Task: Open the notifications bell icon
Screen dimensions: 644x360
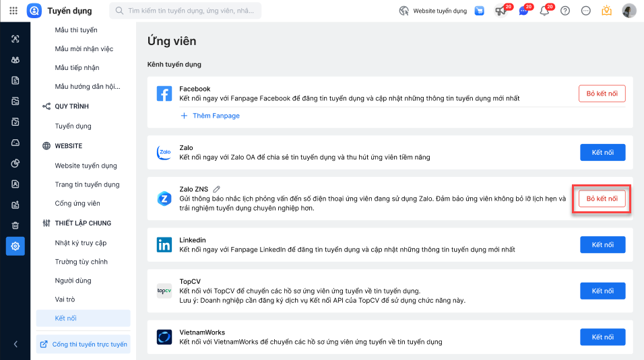Action: 544,11
